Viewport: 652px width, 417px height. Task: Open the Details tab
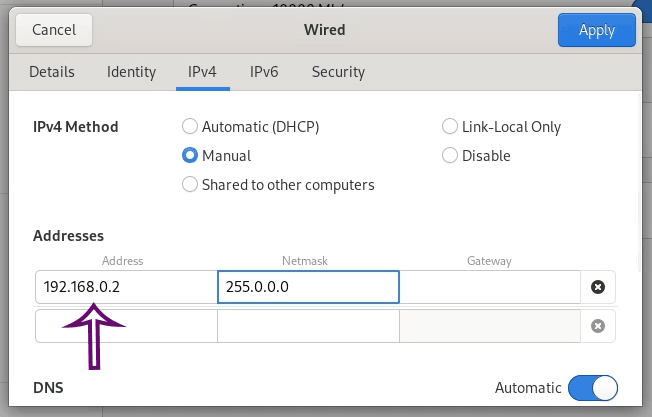tap(52, 72)
